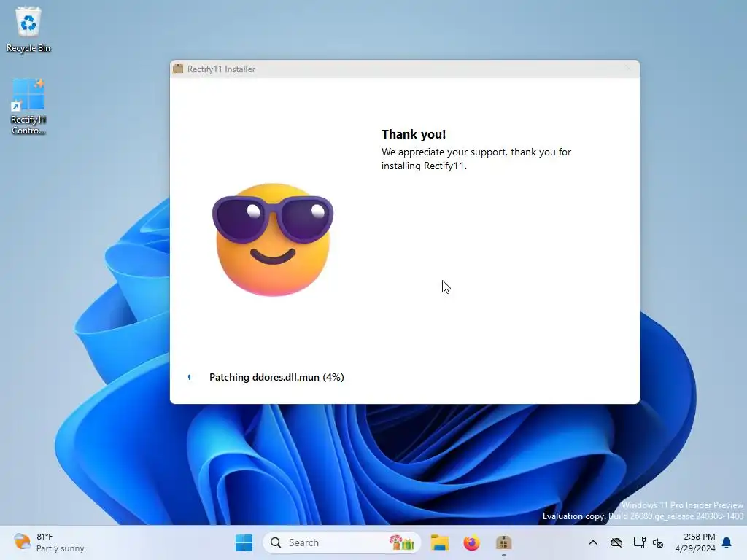The image size is (747, 560).
Task: Open the Recycle Bin desktop icon
Action: pyautogui.click(x=28, y=29)
